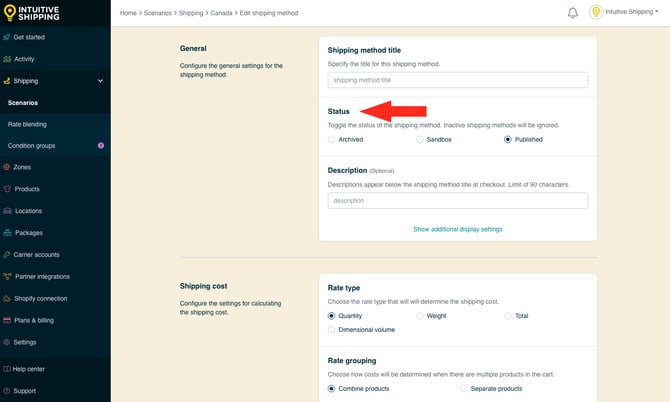
Task: Open Activity page
Action: point(24,59)
